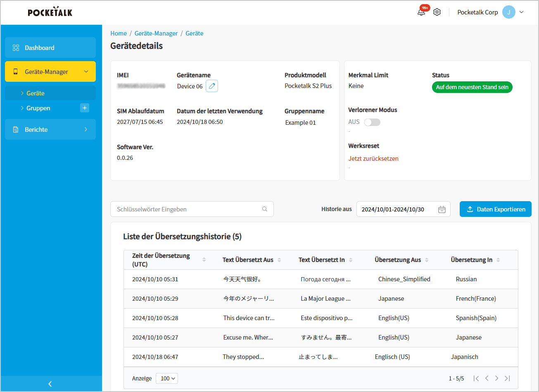This screenshot has height=392, width=539.
Task: Click 'This device can tr...' text cell
Action: pos(249,318)
